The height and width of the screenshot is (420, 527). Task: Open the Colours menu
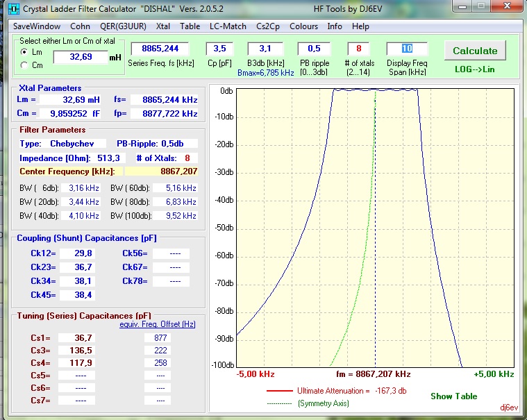(303, 26)
